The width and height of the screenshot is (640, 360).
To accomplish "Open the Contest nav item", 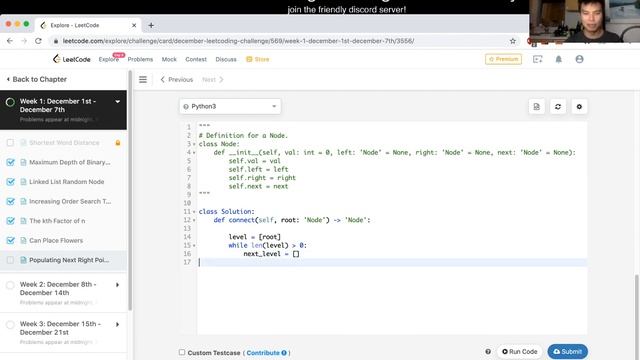I will tap(196, 60).
